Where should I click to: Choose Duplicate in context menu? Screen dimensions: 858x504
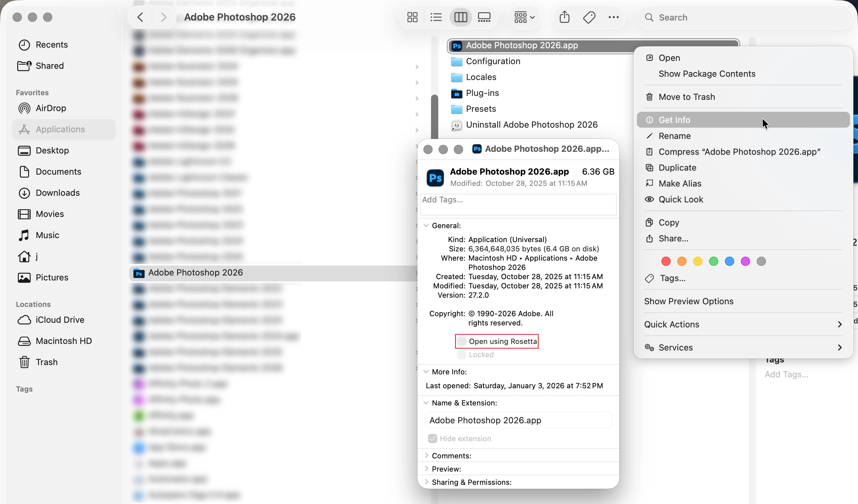(x=743, y=168)
